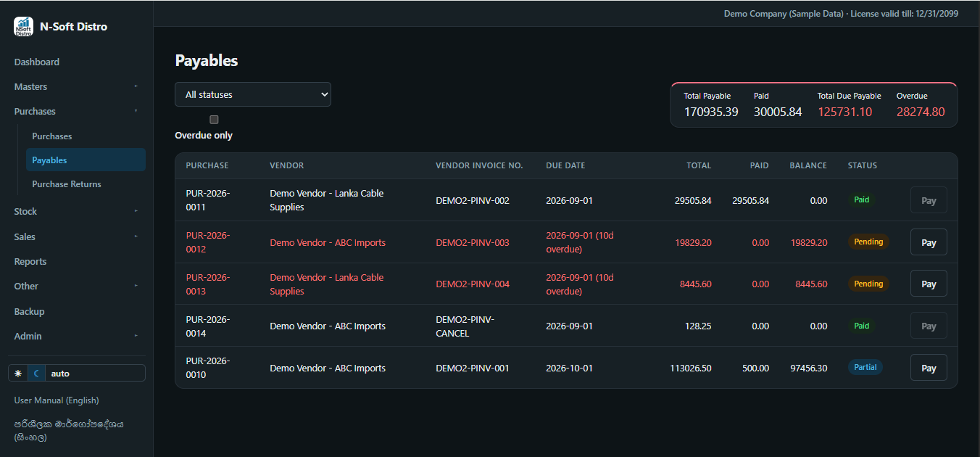
Task: Click disabled Pay button for PUR-2026-0014
Action: (x=929, y=326)
